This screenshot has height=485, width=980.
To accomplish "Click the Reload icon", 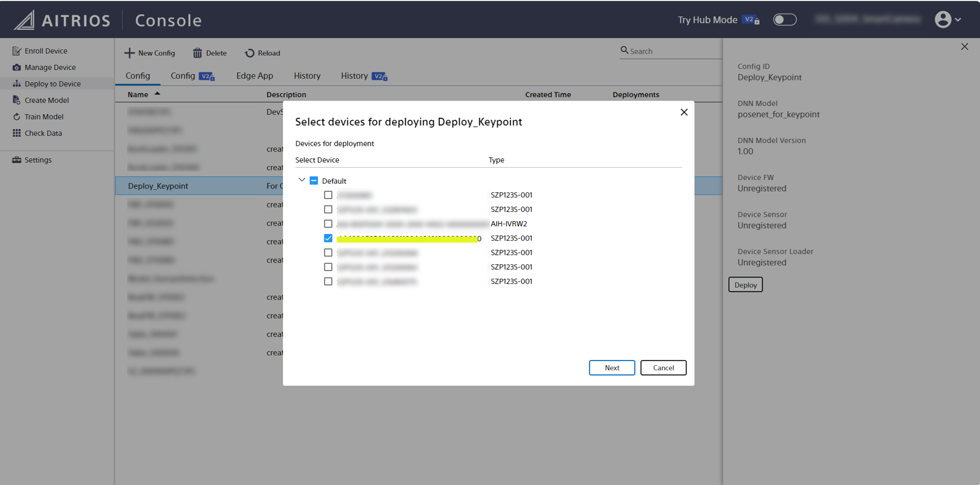I will [249, 53].
